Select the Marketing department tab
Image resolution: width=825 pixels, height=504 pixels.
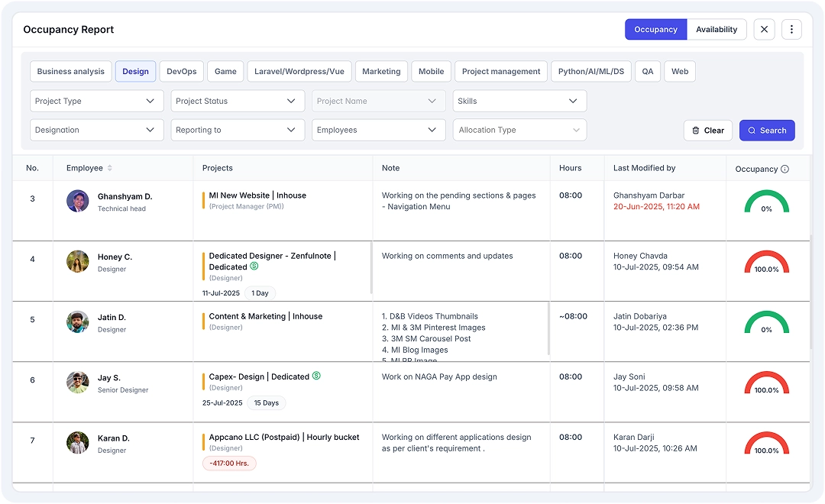[x=381, y=72]
